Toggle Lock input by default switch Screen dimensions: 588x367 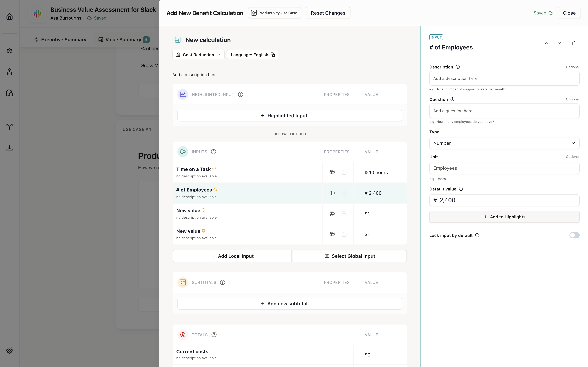click(574, 235)
